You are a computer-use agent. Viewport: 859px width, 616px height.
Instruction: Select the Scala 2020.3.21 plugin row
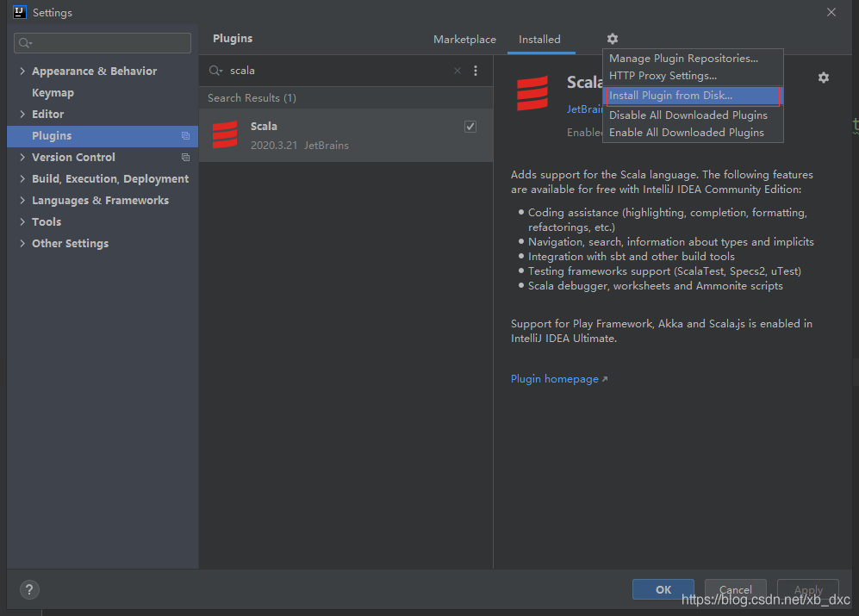click(x=345, y=134)
